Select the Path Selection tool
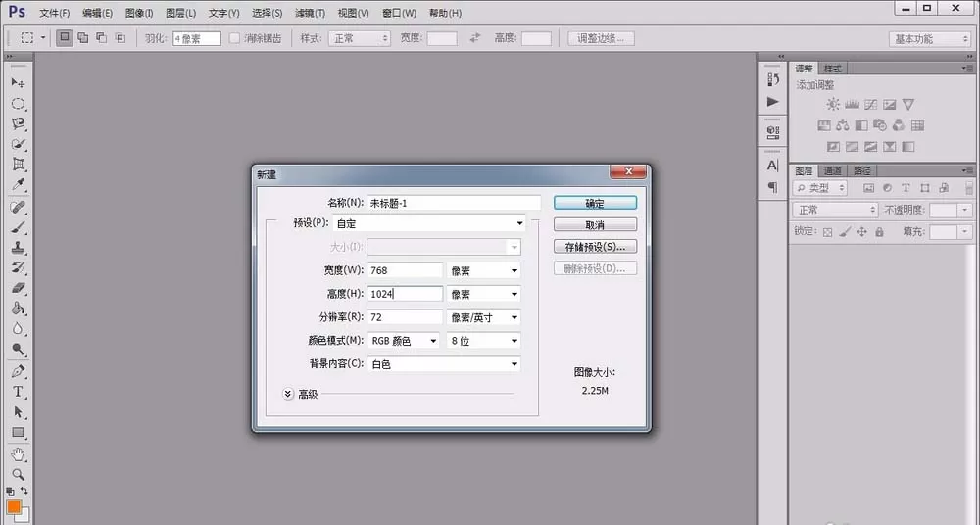980x525 pixels. pos(18,412)
